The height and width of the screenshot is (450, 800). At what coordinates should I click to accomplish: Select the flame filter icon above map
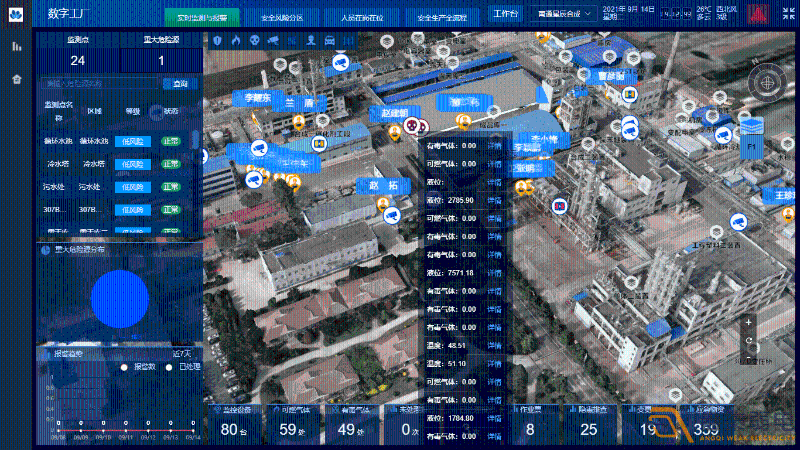pos(236,40)
